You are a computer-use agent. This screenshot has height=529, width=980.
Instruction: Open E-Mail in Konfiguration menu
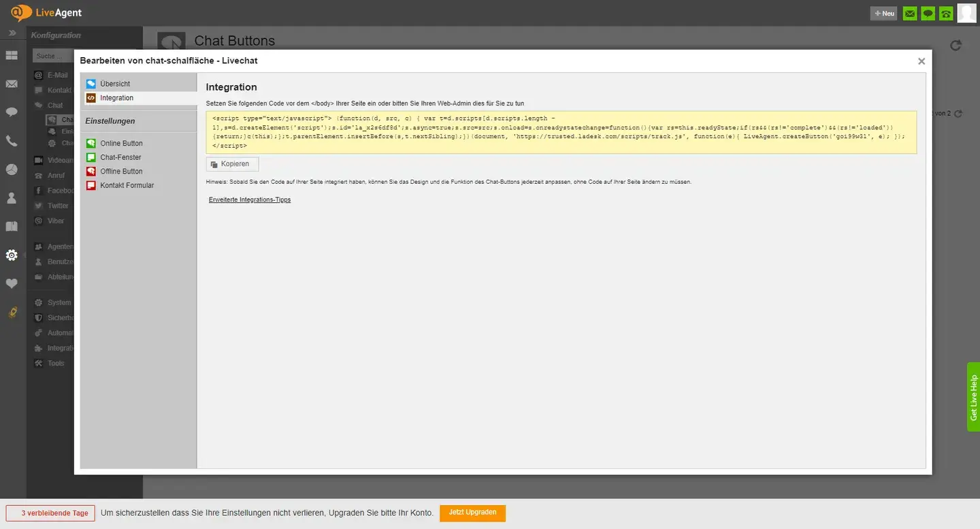[57, 76]
